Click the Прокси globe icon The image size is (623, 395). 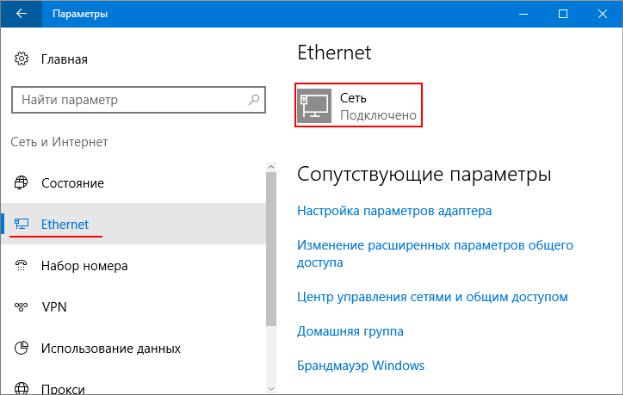[21, 388]
